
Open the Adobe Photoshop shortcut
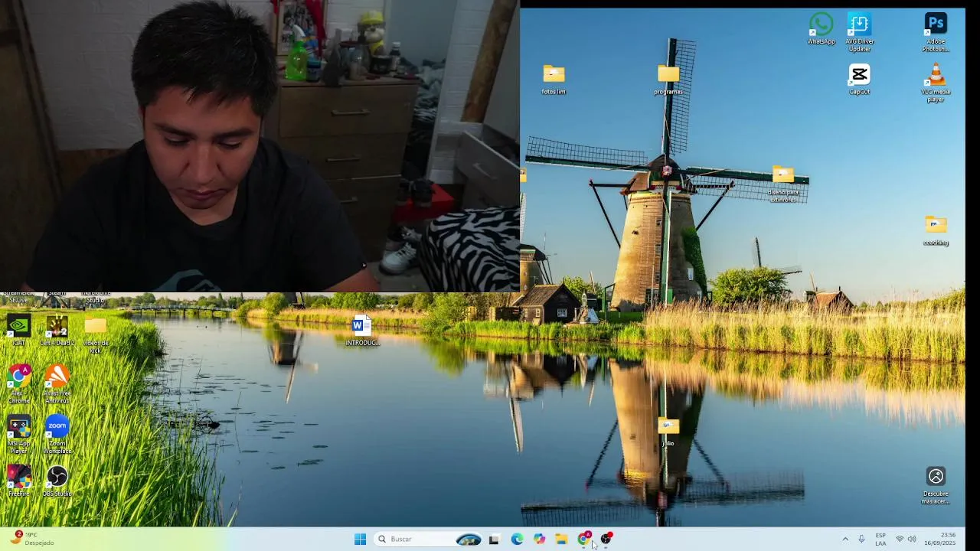[x=935, y=32]
